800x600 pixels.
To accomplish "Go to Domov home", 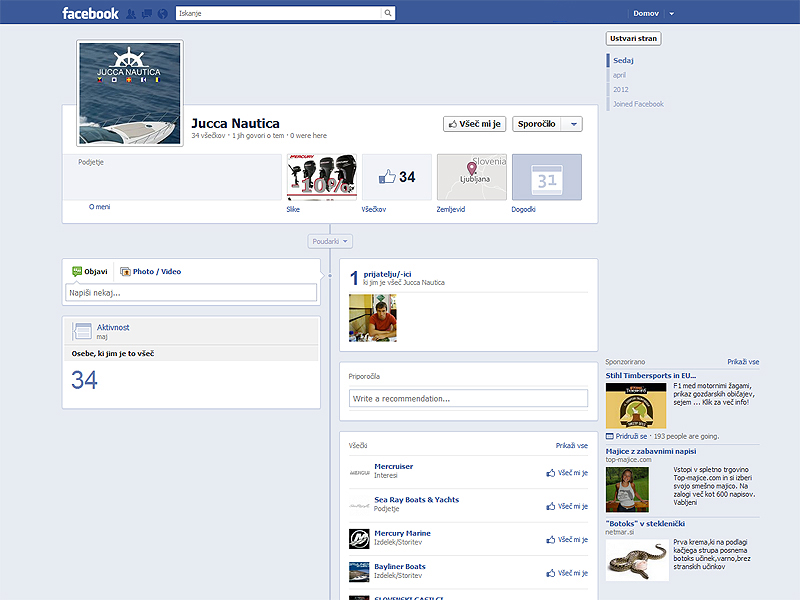I will pos(646,13).
